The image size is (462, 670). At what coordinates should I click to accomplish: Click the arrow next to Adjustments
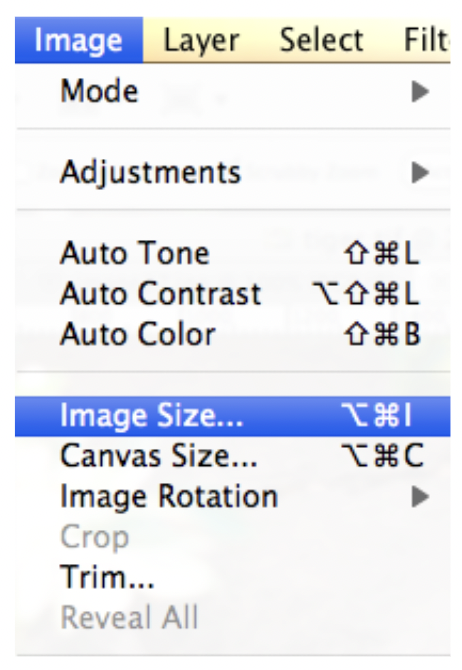pos(420,173)
